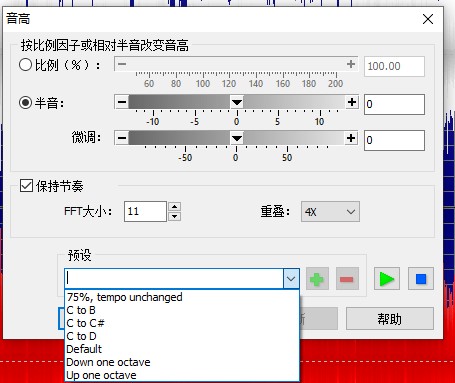Click the plus button on 比例 slider
This screenshot has width=455, height=383.
[351, 64]
